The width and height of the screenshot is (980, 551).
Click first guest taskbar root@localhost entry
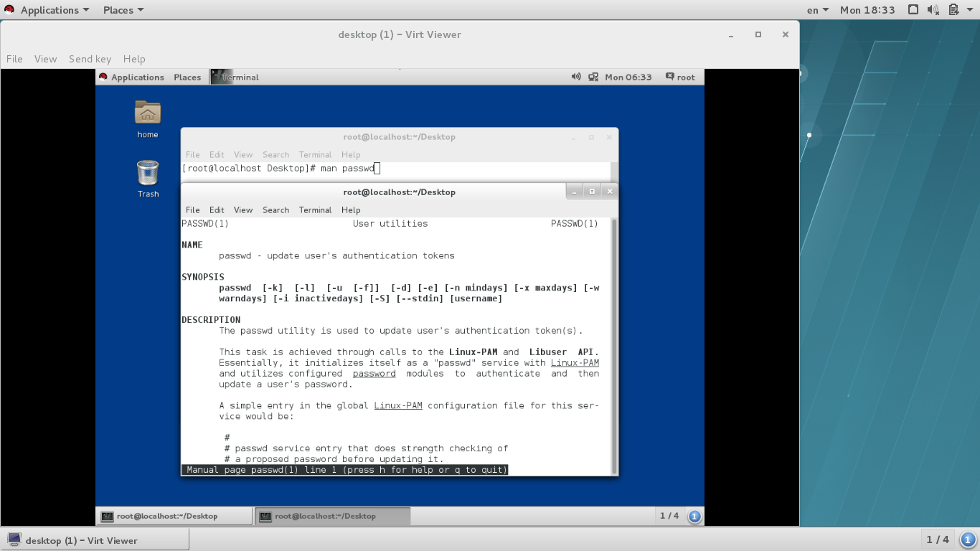[x=174, y=516]
